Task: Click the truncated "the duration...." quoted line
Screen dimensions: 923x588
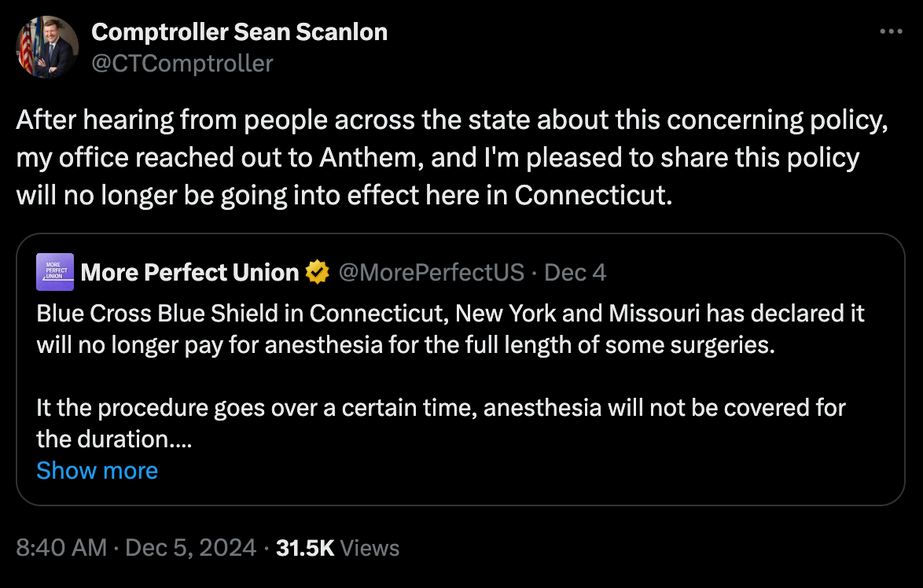Action: (114, 439)
